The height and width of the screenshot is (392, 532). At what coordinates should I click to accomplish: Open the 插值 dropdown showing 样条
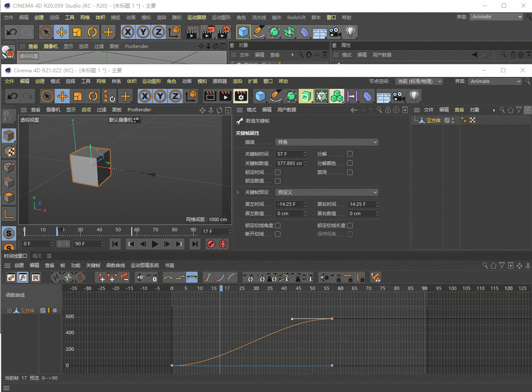tap(326, 142)
